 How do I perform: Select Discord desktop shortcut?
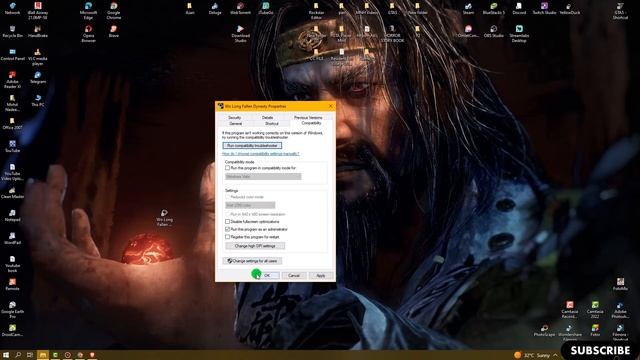coord(519,9)
